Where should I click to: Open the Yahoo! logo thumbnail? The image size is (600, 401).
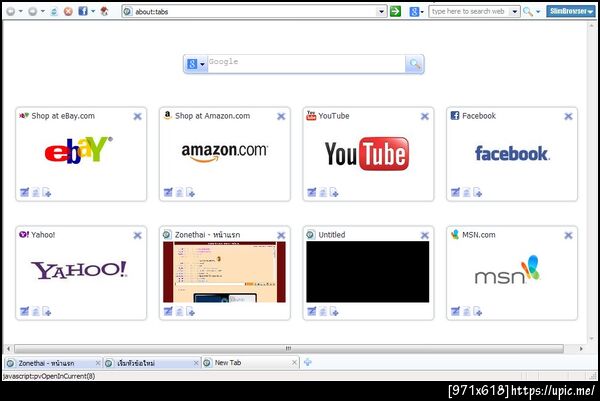point(79,270)
